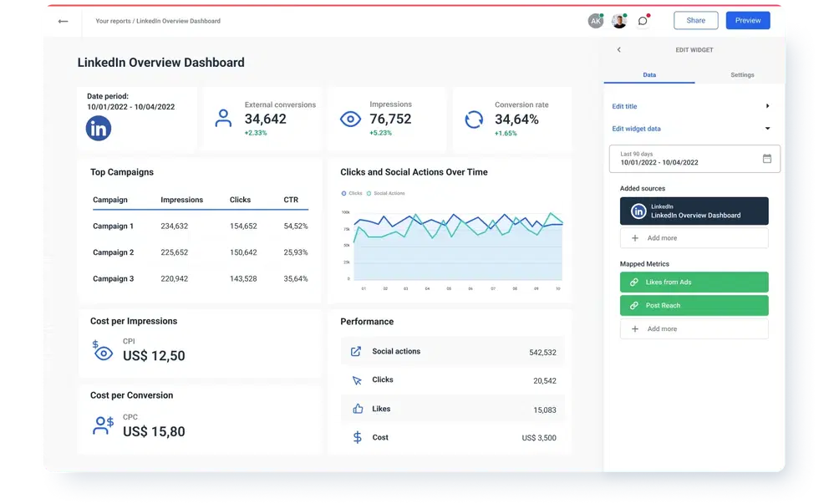Switch to the Settings tab
The width and height of the screenshot is (829, 504).
[742, 74]
